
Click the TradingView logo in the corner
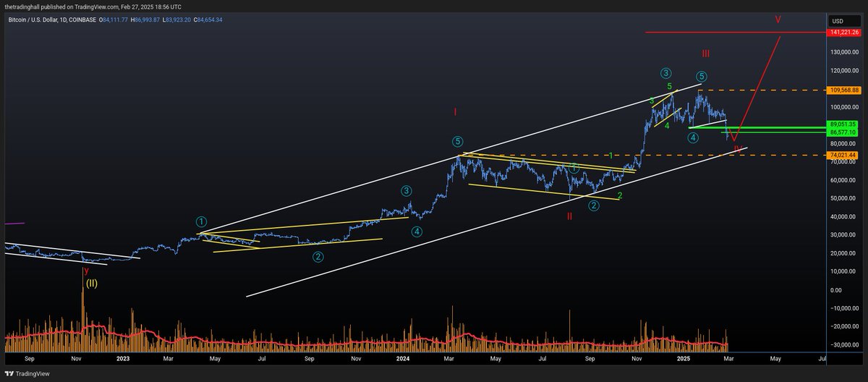click(x=26, y=373)
